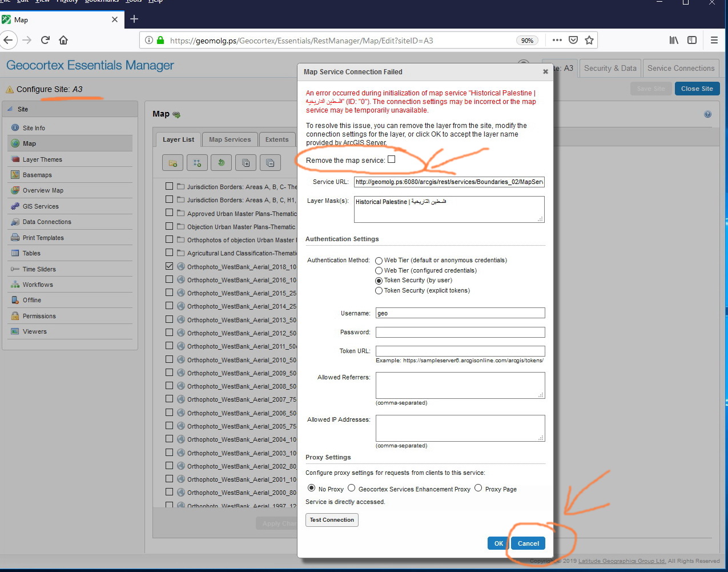Click the Close Site button
The width and height of the screenshot is (728, 572).
point(697,89)
